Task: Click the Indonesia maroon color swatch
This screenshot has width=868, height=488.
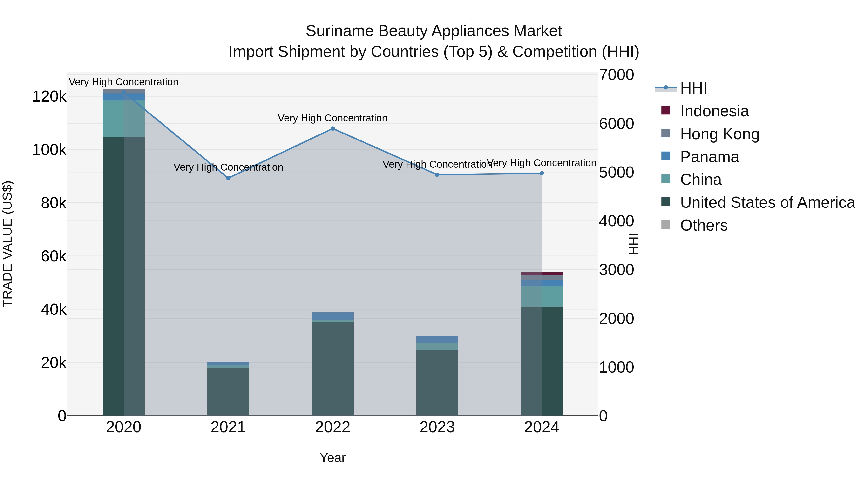Action: 665,110
